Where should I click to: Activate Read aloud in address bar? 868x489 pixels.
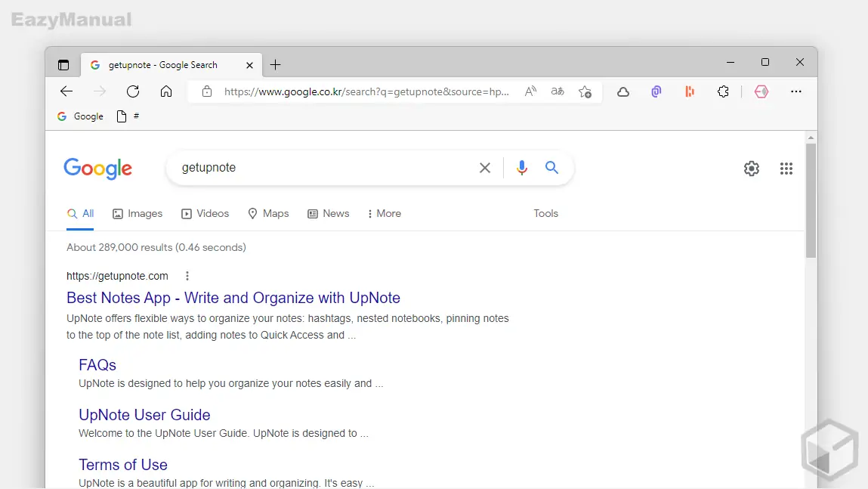(530, 91)
